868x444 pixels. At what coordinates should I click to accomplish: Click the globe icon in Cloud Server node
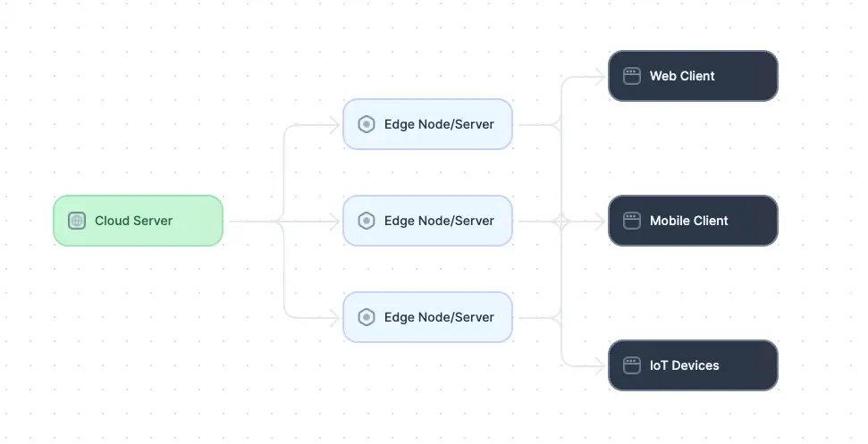(78, 221)
